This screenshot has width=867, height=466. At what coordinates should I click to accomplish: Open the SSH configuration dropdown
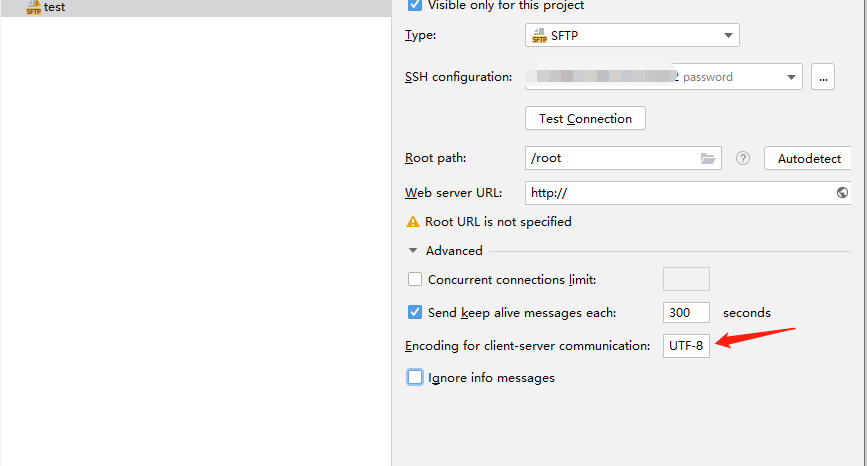coord(791,77)
